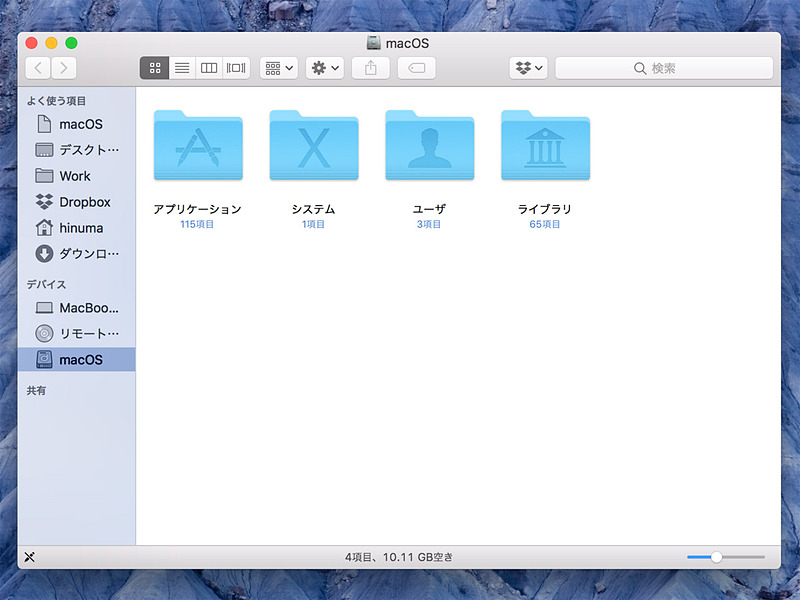The width and height of the screenshot is (800, 600).
Task: Open the Dropbox toolbar dropdown
Action: point(529,68)
